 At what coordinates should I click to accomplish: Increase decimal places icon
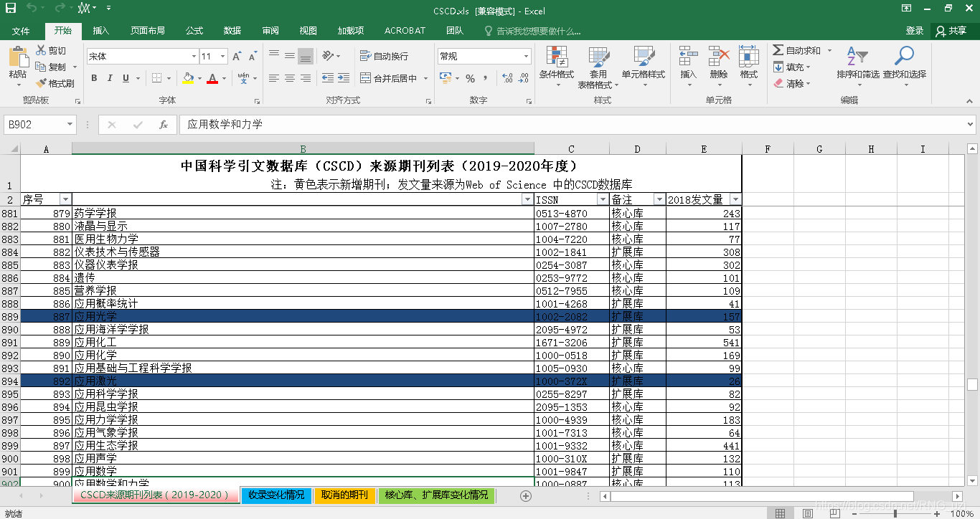[x=508, y=78]
